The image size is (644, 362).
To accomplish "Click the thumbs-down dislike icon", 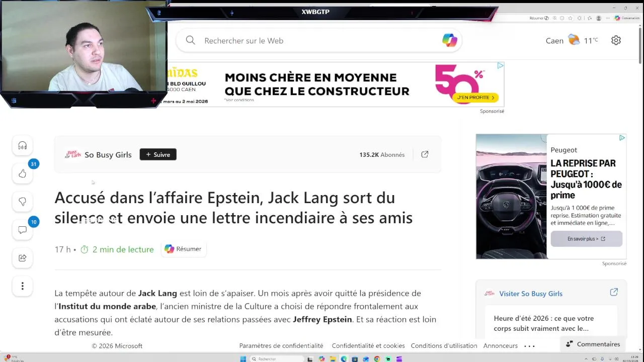I will click(22, 202).
